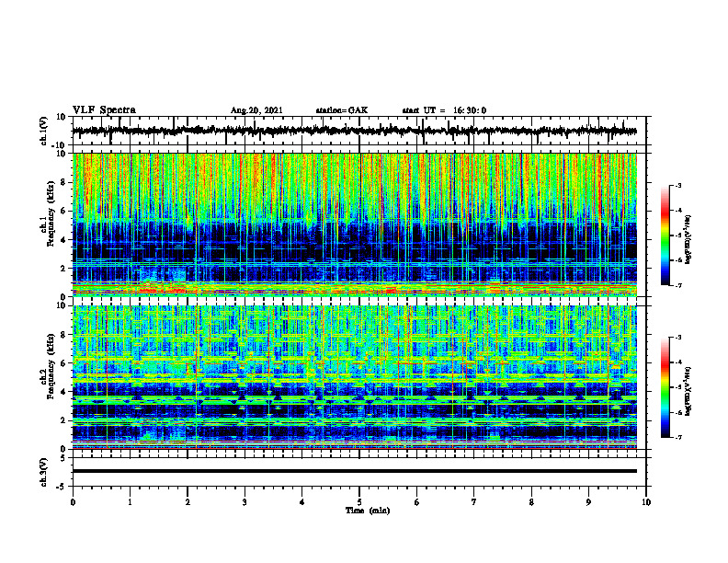Viewport: 728px width, 563px height.
Task: Click the ch.1 voltage waveform trace panel
Action: [359, 131]
